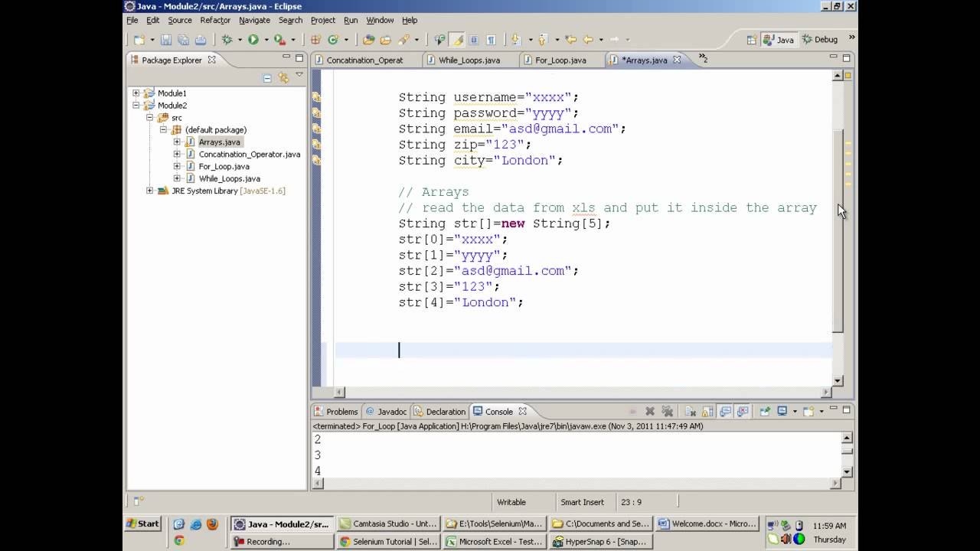The image size is (980, 551).
Task: Click Next Annotation arrow icon
Action: (x=515, y=40)
